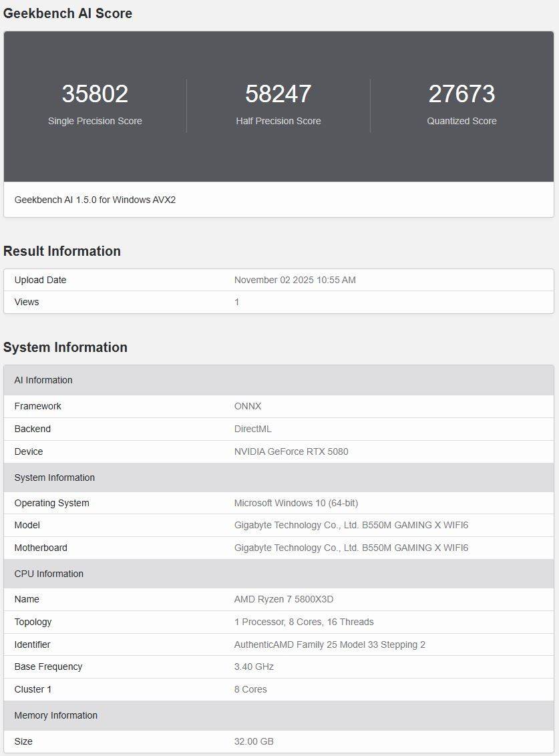This screenshot has width=559, height=756.
Task: Click the NVIDIA GeForce RTX 5080 device
Action: [x=291, y=451]
